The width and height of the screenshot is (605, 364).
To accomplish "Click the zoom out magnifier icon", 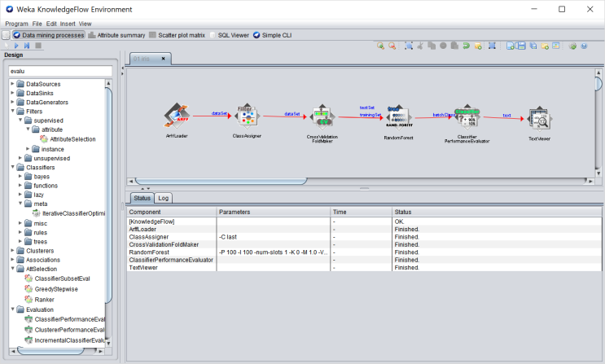I will coord(392,46).
